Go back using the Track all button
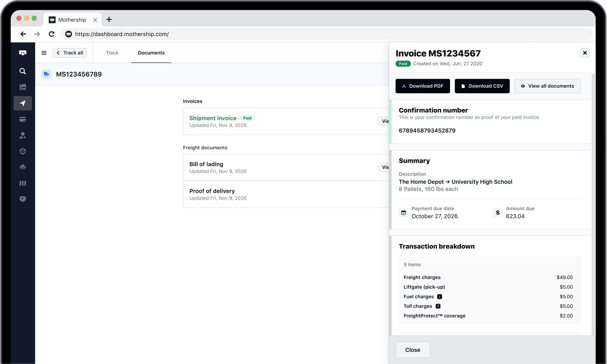 69,53
